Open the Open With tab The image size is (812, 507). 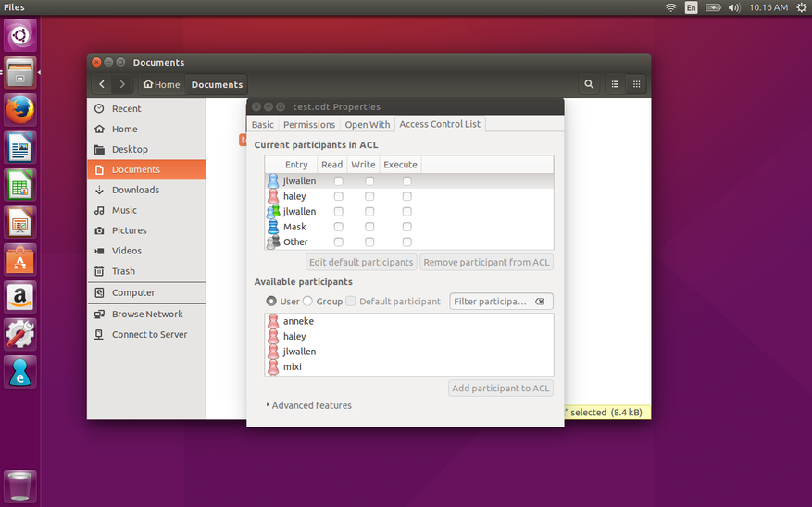(x=368, y=125)
